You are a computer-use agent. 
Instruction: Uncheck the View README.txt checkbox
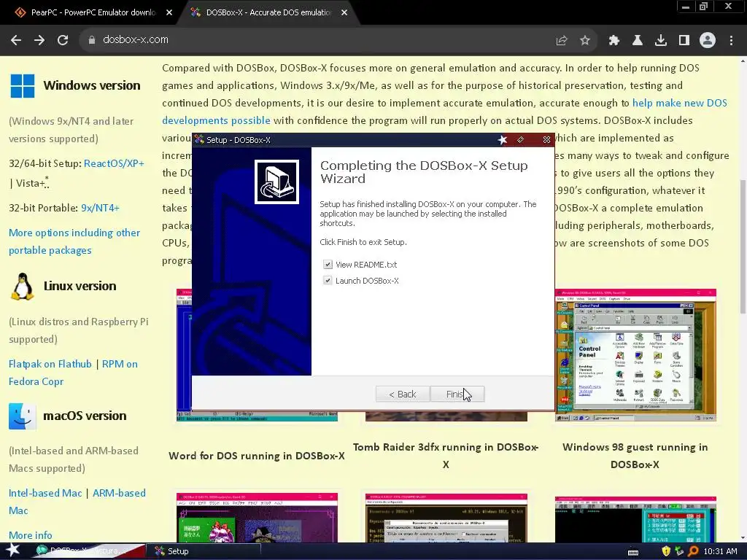[328, 264]
